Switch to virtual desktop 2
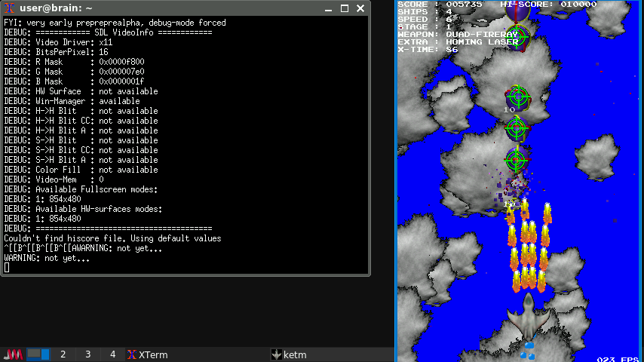Screen dimensions: 644x362 (x=63, y=354)
